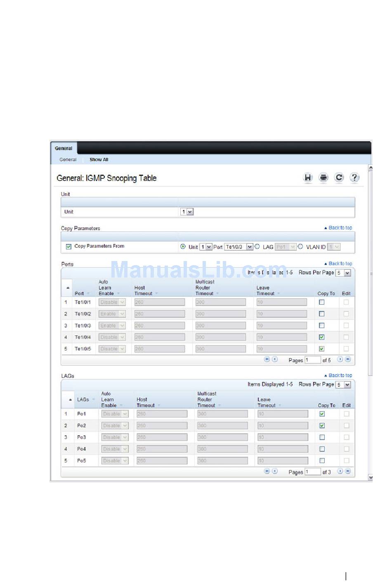The height and width of the screenshot is (584, 392).
Task: Open the General sub-menu item beside Show All
Action: (68, 160)
